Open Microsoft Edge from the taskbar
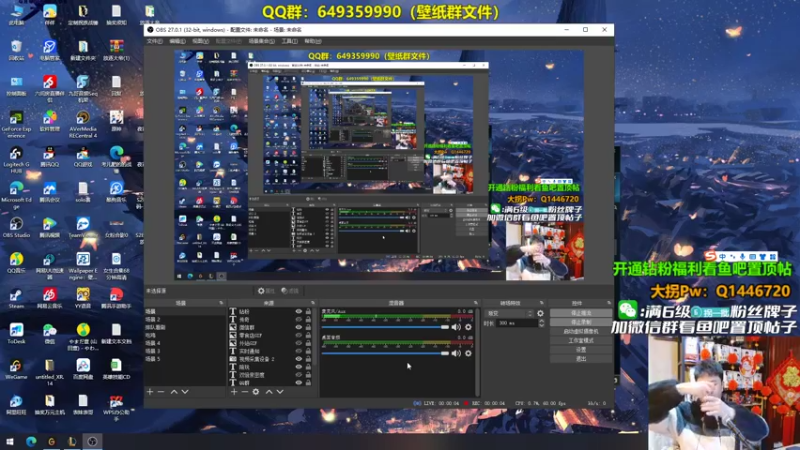 31,441
